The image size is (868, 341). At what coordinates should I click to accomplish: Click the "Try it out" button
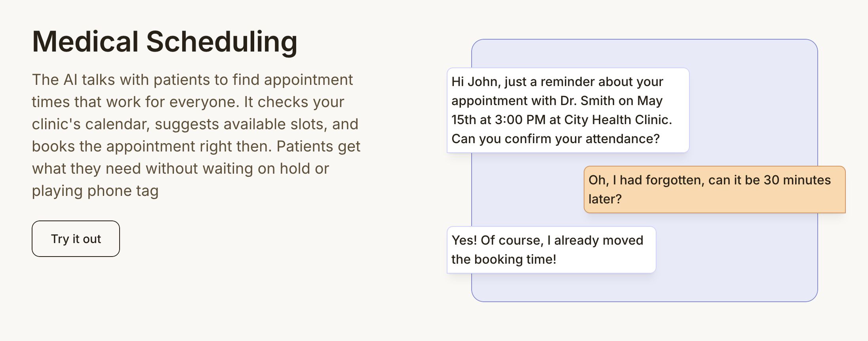(x=76, y=239)
